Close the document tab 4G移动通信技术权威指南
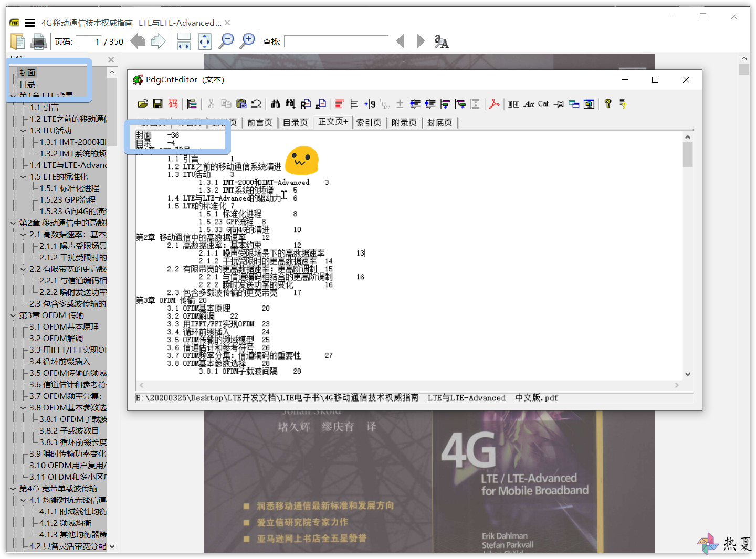The image size is (756, 559). (227, 23)
